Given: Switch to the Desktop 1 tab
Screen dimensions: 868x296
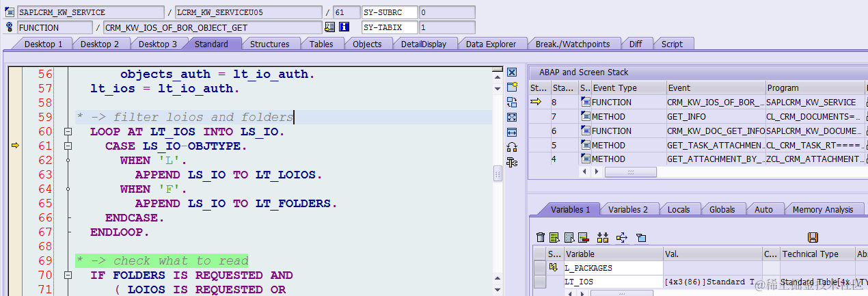Looking at the screenshot, I should pos(43,44).
